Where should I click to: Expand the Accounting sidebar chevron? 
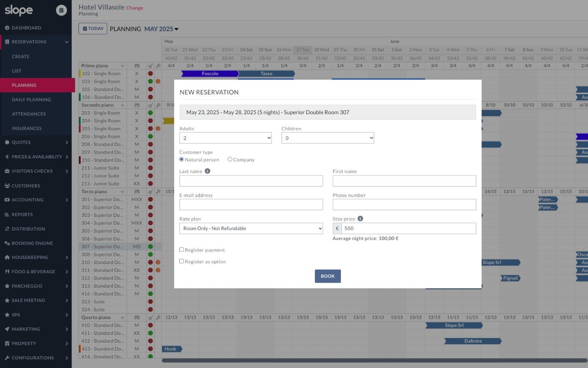(x=67, y=200)
